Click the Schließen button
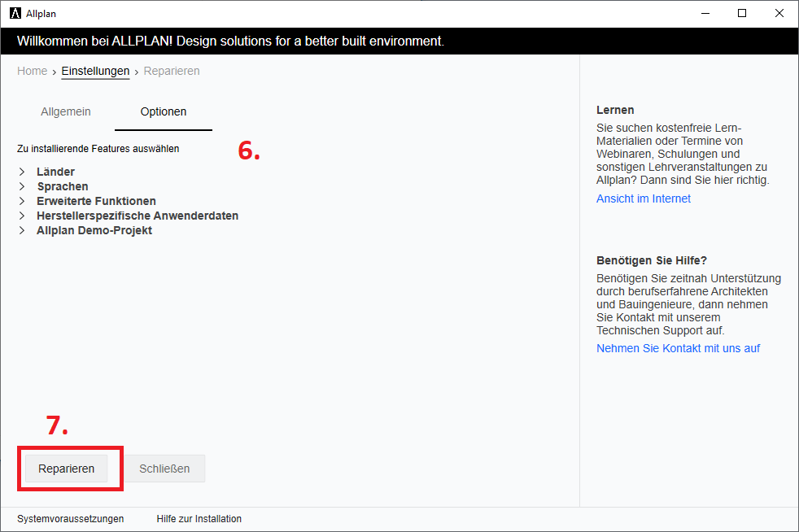 tap(164, 469)
